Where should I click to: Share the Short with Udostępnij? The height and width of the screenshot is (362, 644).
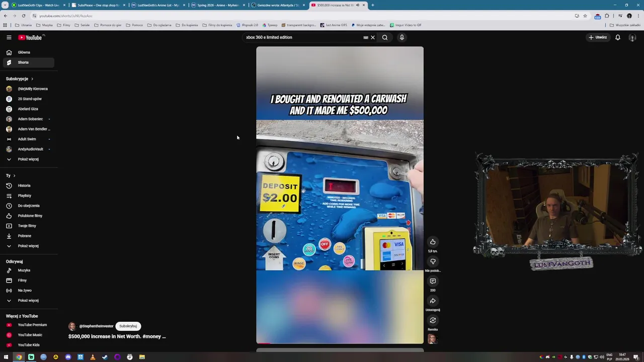[x=433, y=301]
